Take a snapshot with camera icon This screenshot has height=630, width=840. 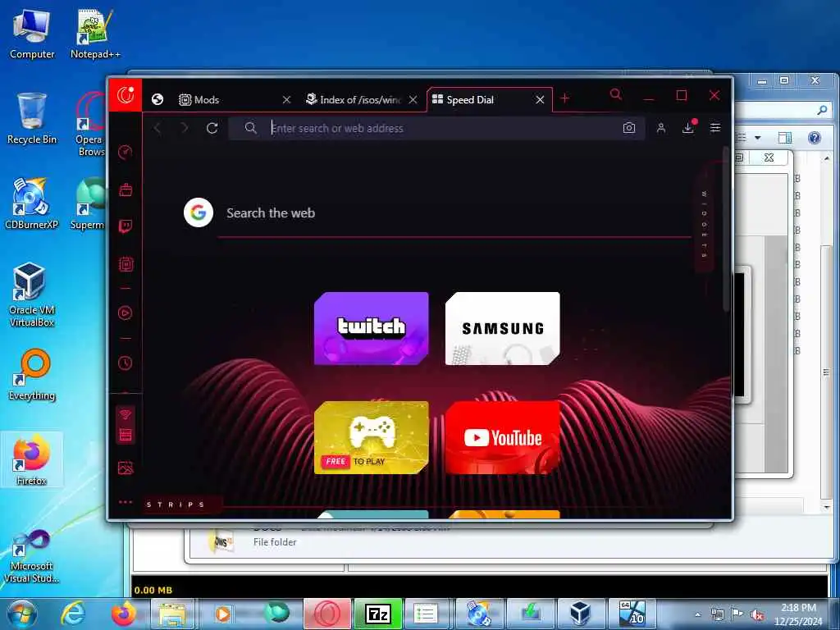(629, 128)
